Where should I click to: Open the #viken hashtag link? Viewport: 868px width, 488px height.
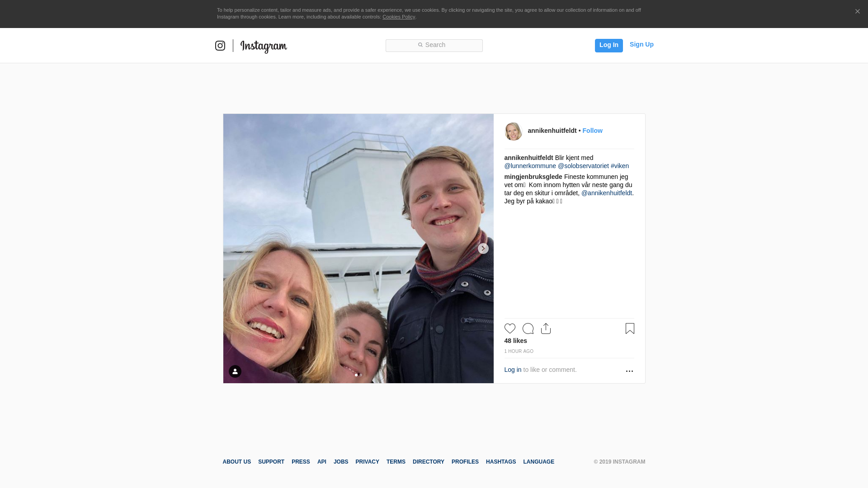pos(619,166)
